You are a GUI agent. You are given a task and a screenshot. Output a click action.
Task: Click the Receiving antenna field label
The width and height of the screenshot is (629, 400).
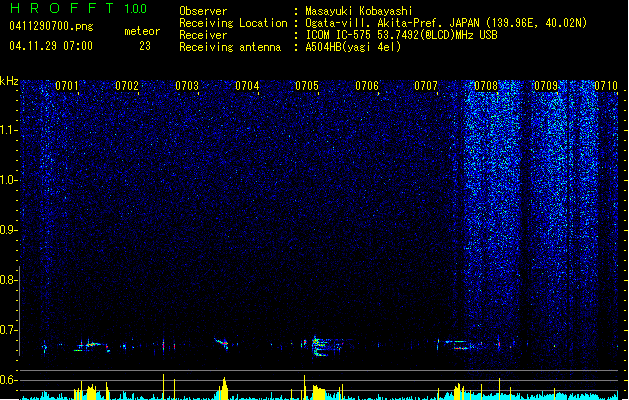pyautogui.click(x=230, y=47)
